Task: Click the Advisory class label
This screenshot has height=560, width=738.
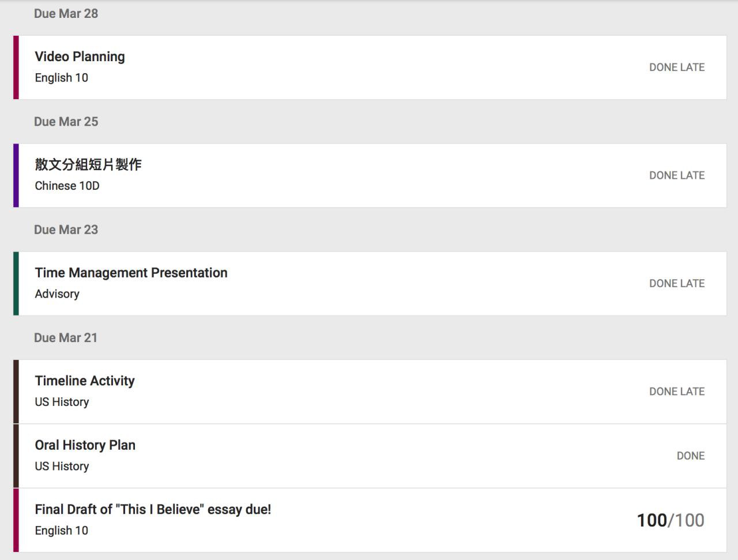Action: point(57,294)
